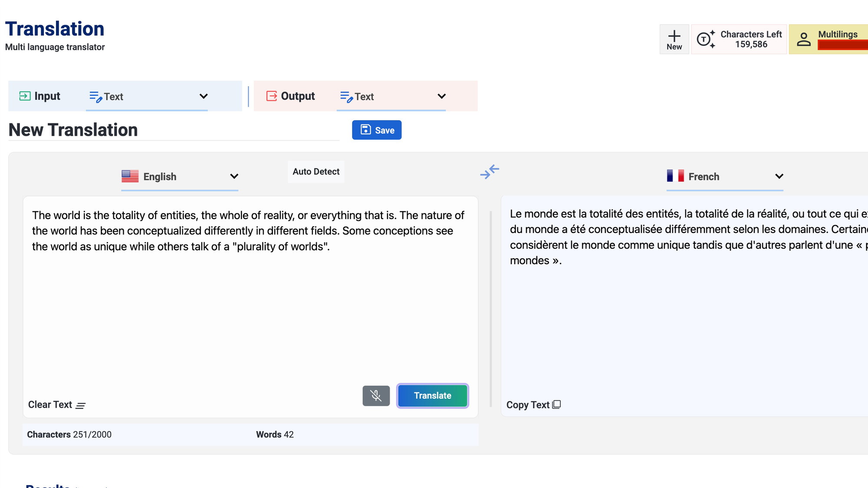Click the swap languages arrows icon
868x488 pixels.
click(490, 172)
